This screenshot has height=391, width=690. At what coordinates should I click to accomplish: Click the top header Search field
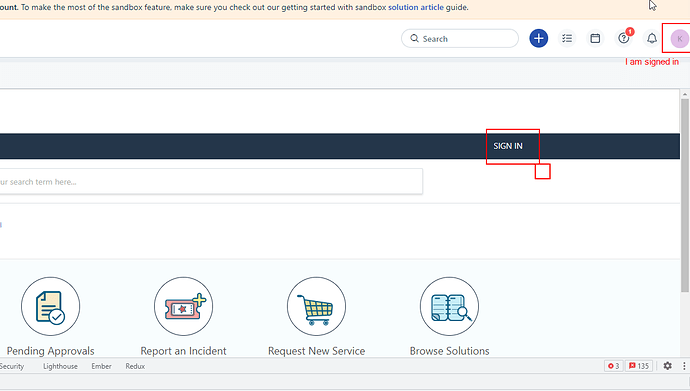pos(460,39)
